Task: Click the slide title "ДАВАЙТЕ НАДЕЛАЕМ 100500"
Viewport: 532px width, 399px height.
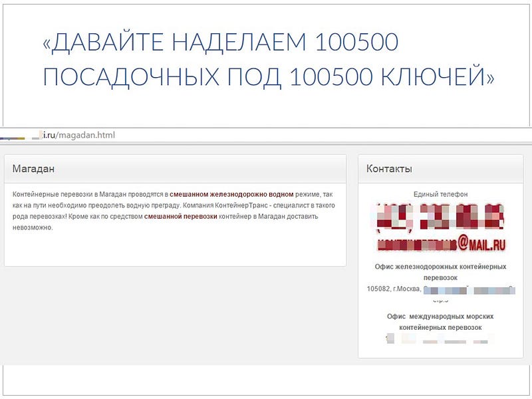Action: click(x=221, y=43)
